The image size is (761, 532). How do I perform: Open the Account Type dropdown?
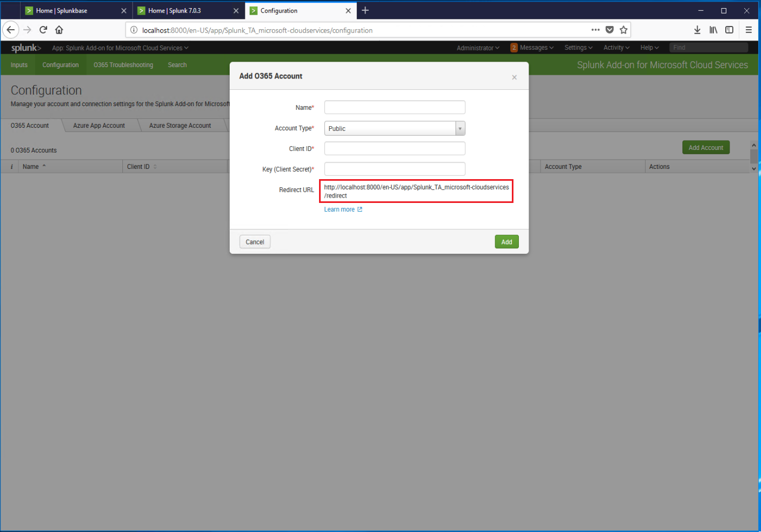[460, 128]
